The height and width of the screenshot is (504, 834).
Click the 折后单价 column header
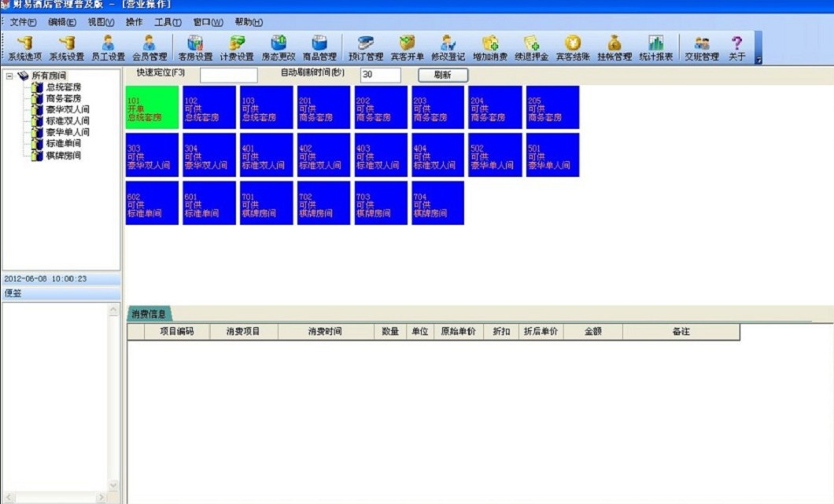point(541,331)
